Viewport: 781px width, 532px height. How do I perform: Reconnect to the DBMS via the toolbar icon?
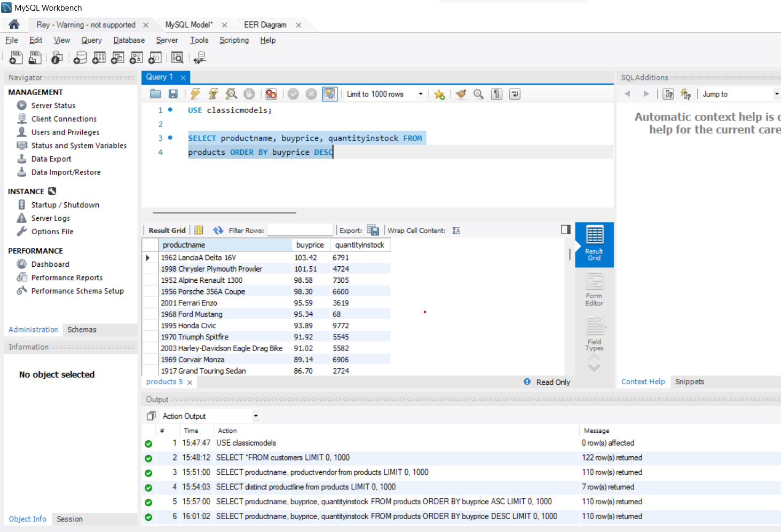tap(200, 58)
